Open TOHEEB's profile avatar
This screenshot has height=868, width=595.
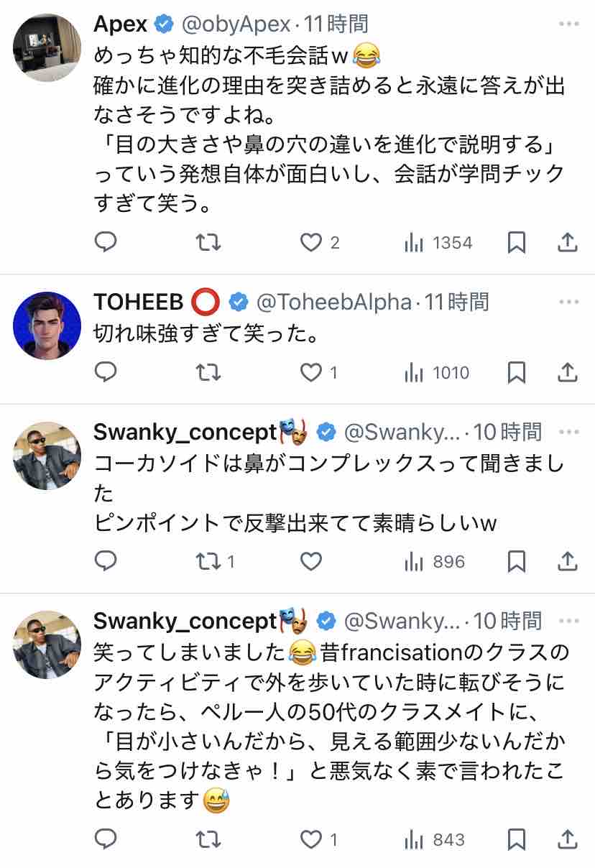click(x=47, y=325)
